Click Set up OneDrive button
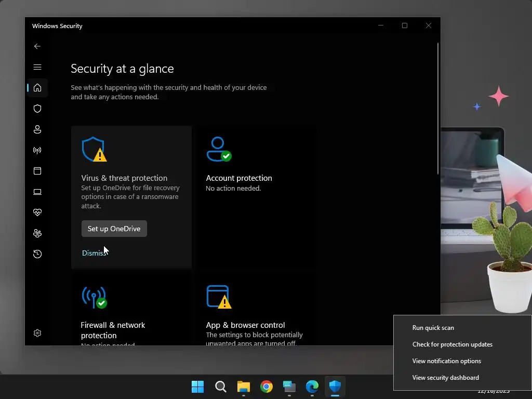Viewport: 532px width, 399px height. [x=114, y=229]
